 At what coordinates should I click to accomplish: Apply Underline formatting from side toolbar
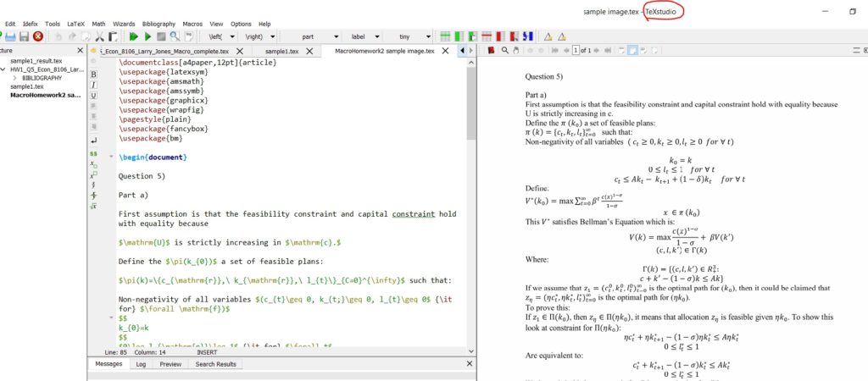point(93,95)
